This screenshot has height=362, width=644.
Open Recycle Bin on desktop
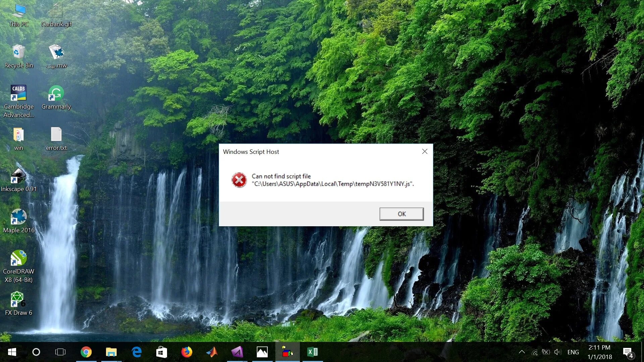(18, 52)
